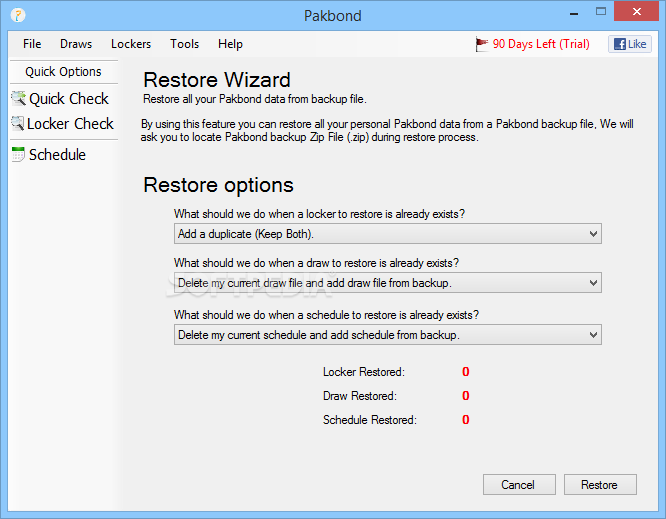Click the Schedule calendar icon
666x519 pixels.
(18, 154)
